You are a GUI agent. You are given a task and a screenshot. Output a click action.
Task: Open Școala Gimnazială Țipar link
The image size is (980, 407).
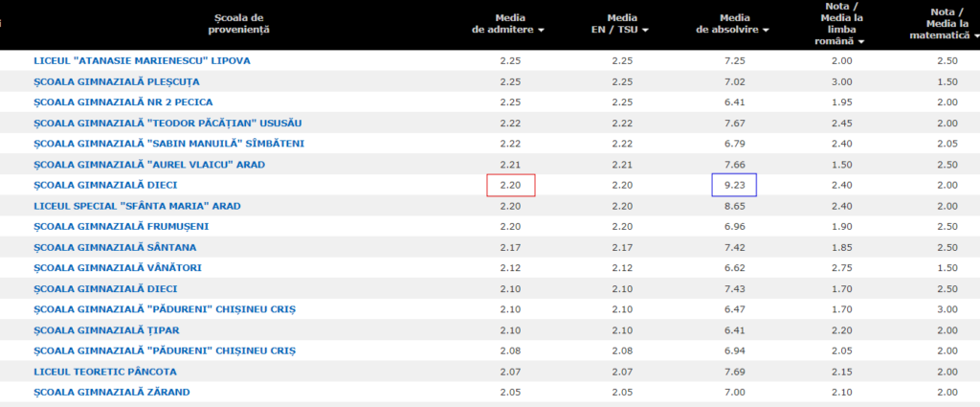tap(105, 330)
